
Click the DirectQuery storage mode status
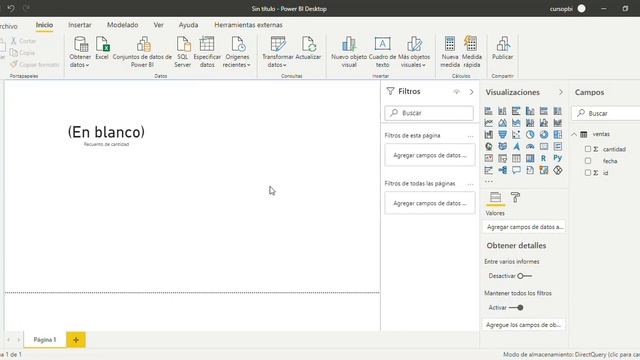tap(571, 355)
